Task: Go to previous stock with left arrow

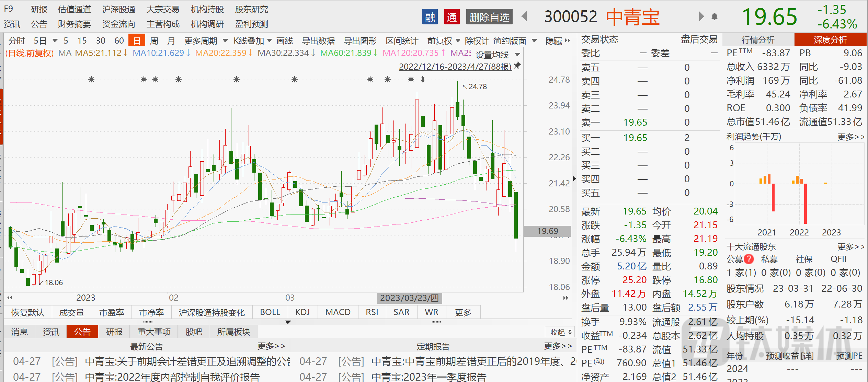Action: pyautogui.click(x=524, y=16)
